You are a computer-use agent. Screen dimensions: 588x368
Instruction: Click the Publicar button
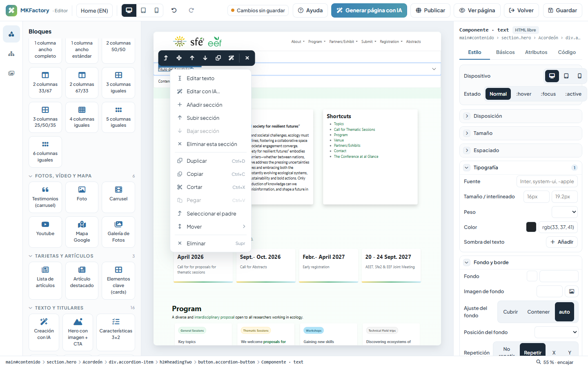click(430, 10)
